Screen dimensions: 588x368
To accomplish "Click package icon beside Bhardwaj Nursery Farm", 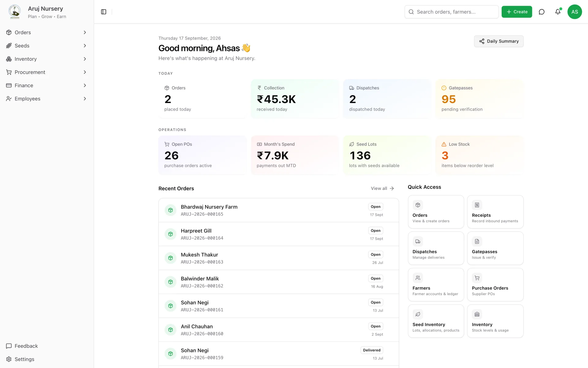I will 171,210.
